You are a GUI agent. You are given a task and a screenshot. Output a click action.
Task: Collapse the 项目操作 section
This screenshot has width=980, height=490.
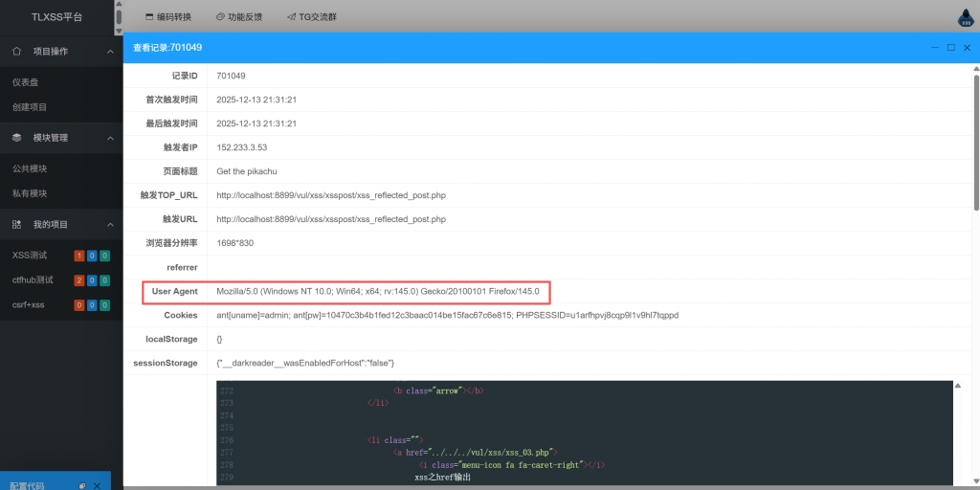click(x=110, y=52)
